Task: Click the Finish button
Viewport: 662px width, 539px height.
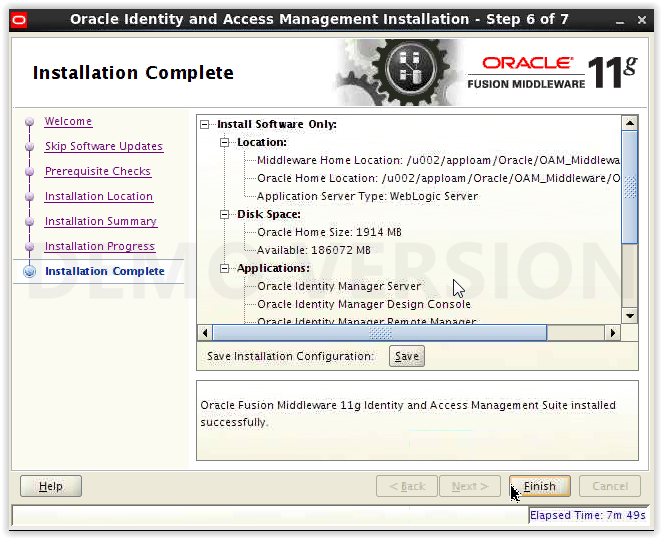Action: click(x=540, y=486)
